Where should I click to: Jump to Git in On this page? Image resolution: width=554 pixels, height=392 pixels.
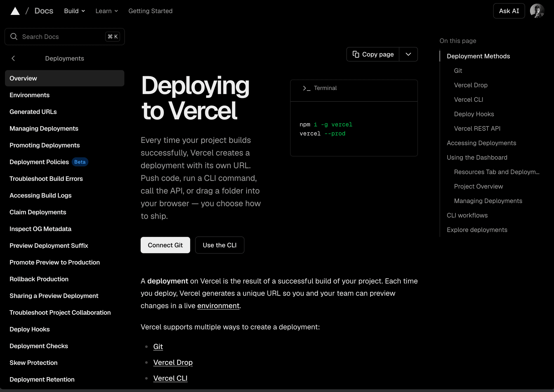pyautogui.click(x=458, y=71)
